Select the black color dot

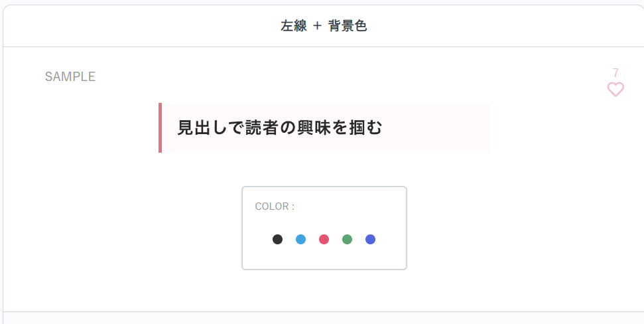277,240
